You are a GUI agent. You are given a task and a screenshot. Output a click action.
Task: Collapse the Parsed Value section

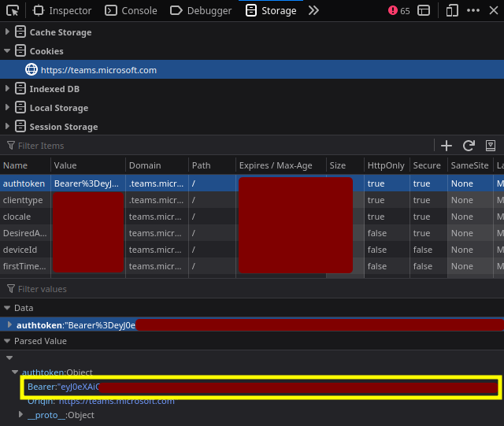tap(7, 341)
